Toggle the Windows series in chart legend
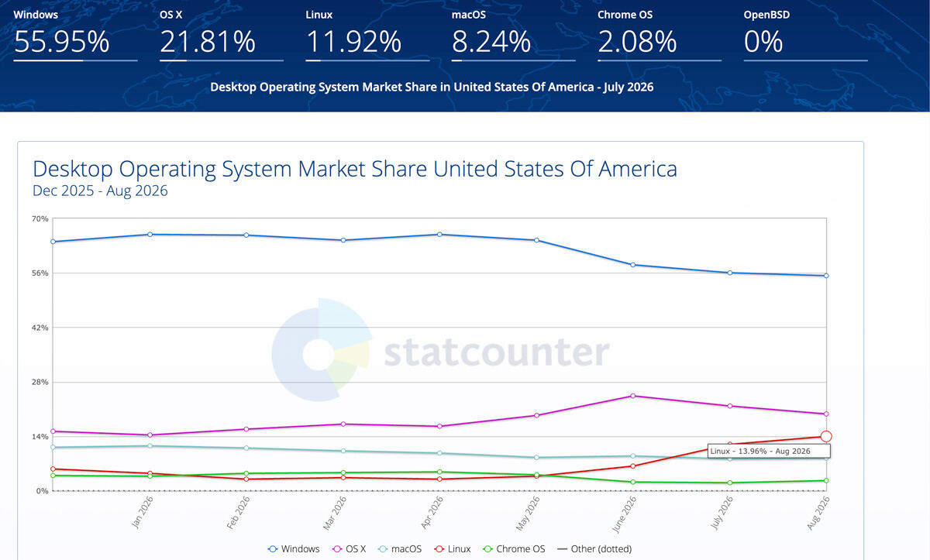Viewport: 930px width, 560px height. [294, 548]
